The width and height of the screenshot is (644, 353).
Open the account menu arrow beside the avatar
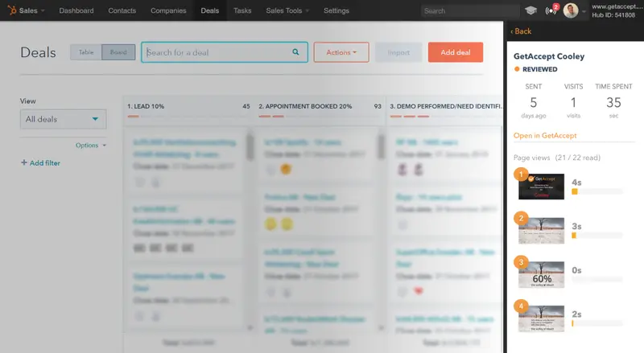584,12
